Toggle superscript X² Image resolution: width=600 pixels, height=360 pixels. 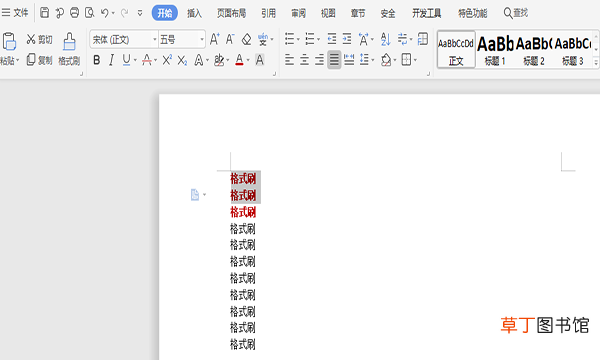[x=167, y=60]
